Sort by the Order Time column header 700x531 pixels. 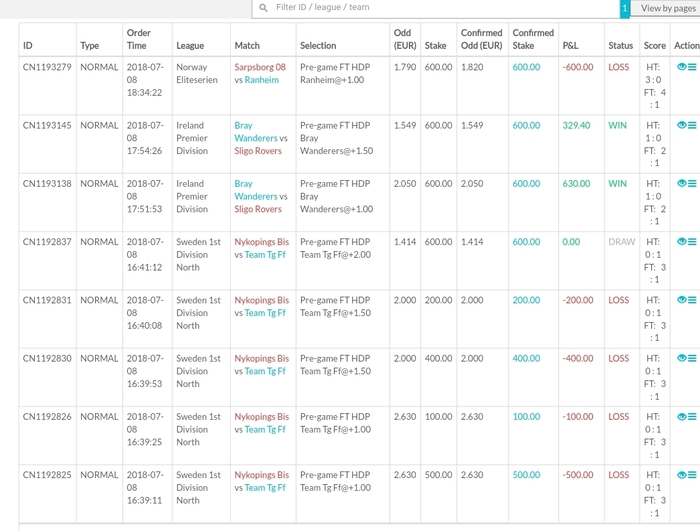coord(138,39)
